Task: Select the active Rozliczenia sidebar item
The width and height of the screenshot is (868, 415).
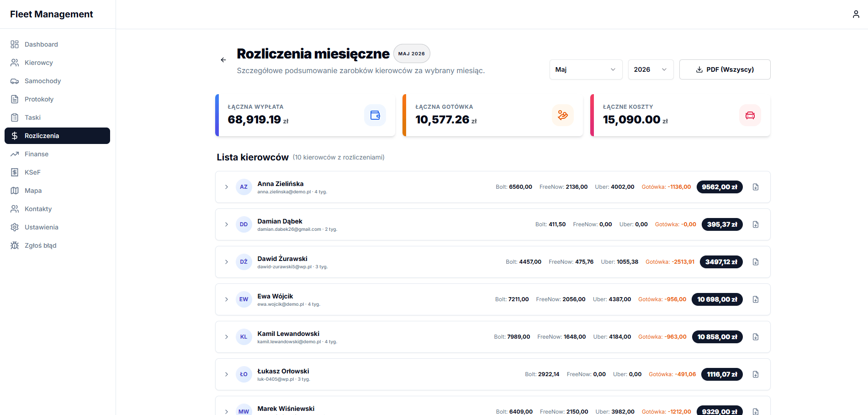Action: coord(57,136)
